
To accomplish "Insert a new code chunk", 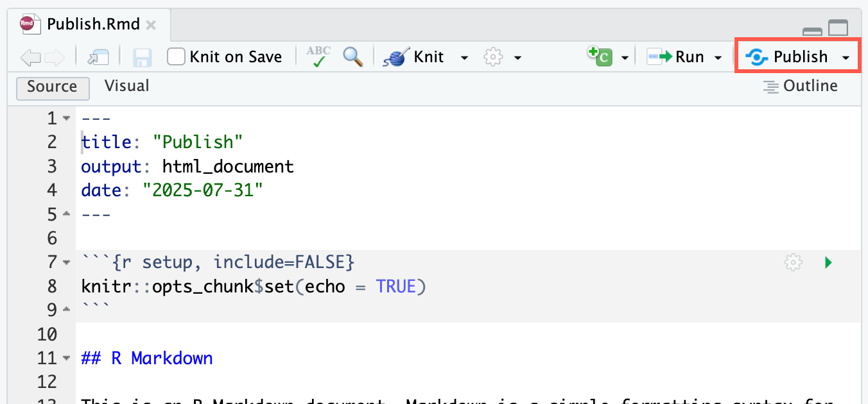I will tap(602, 56).
